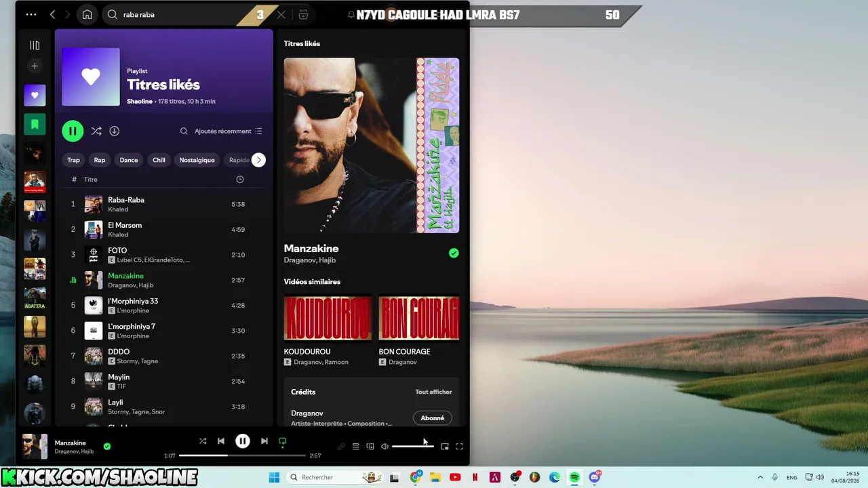Open the Ajoutés récemment sort menu
This screenshot has height=488, width=868.
(229, 131)
